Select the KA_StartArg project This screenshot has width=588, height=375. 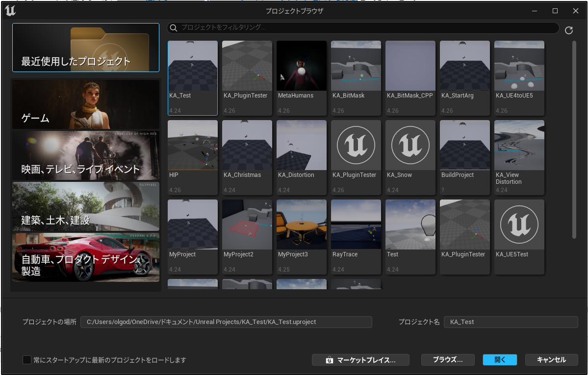[464, 78]
